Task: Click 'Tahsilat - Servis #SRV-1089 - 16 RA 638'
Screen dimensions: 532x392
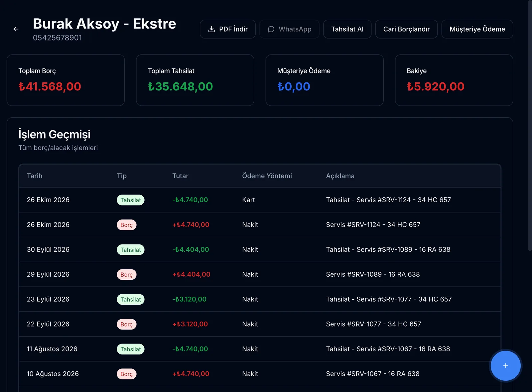Action: click(x=388, y=249)
